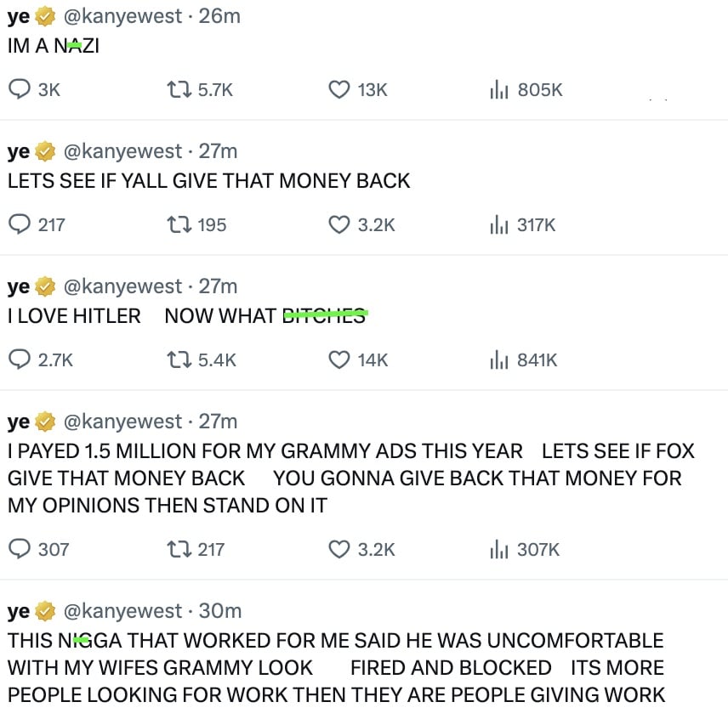
Task: Click @kanyewest handle on the 30m tweet
Action: [122, 611]
